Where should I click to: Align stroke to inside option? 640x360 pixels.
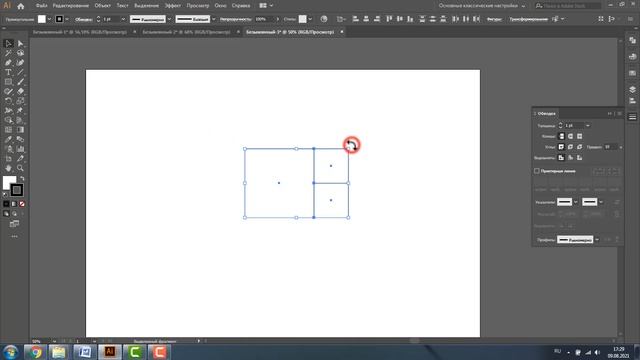tap(571, 158)
